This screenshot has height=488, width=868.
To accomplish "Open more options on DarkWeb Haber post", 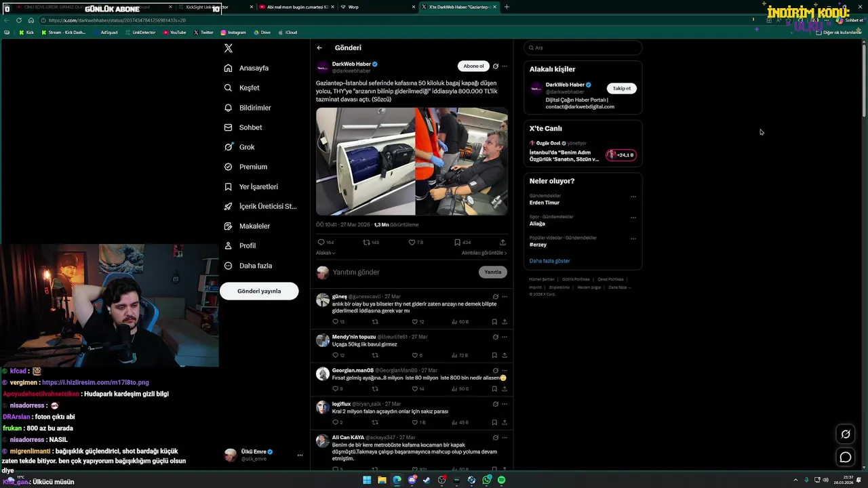I will point(504,66).
